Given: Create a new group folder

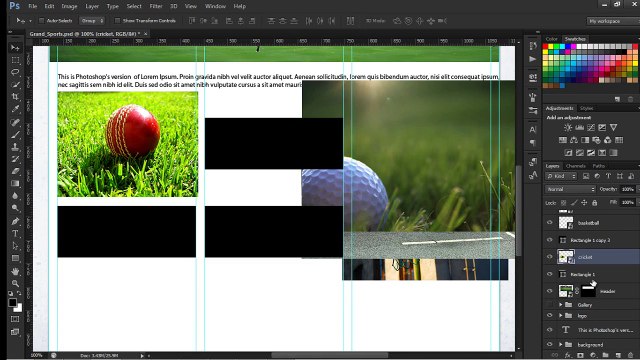Looking at the screenshot, I should 605,356.
